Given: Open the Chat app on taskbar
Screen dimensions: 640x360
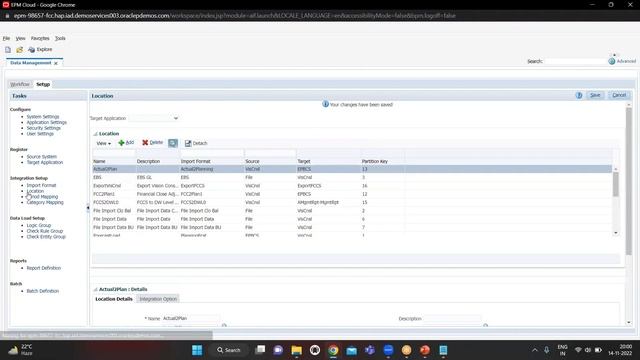Looking at the screenshot, I should point(278,350).
